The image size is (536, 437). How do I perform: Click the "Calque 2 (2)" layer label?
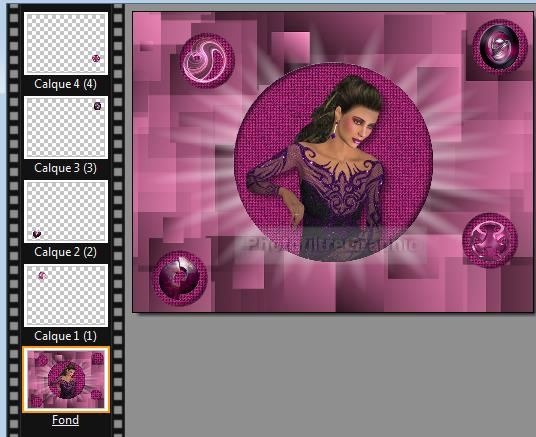click(65, 252)
